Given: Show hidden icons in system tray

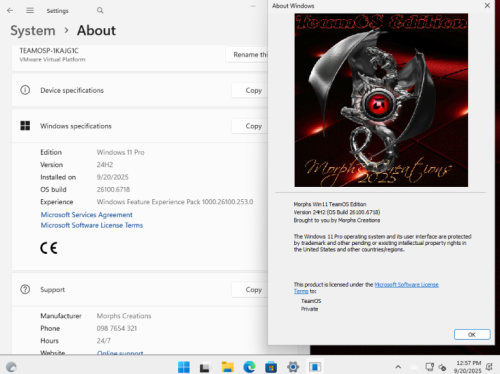Looking at the screenshot, I should pyautogui.click(x=398, y=367).
